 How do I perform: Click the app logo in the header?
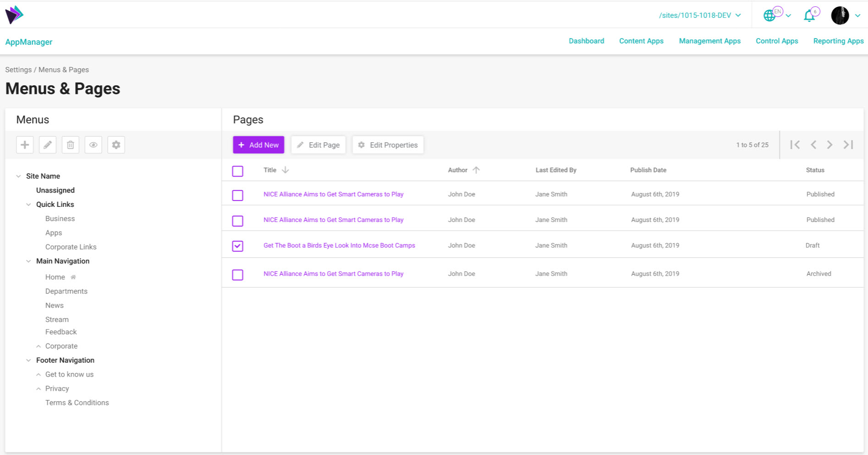click(x=14, y=15)
